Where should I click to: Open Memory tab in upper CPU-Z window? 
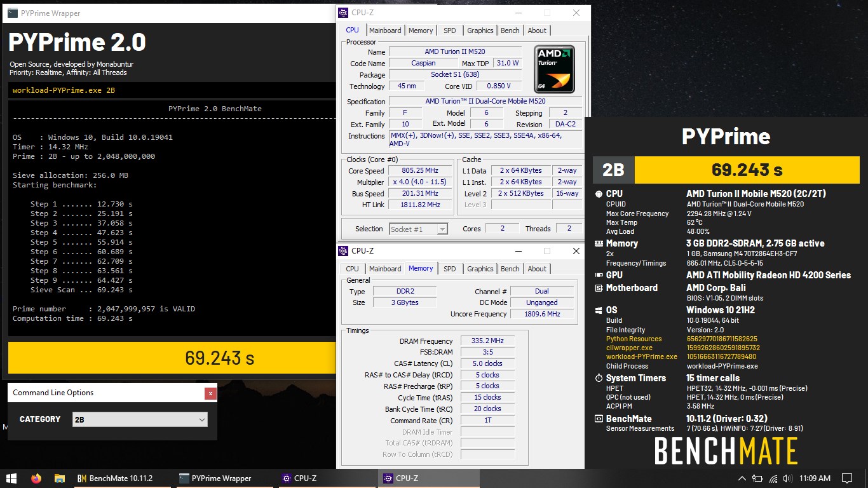click(x=421, y=30)
